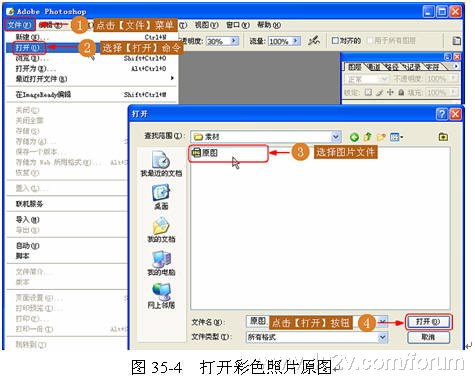Open the 查找范围 素材 folder dropdown
This screenshot has width=475, height=379.
pyautogui.click(x=336, y=137)
